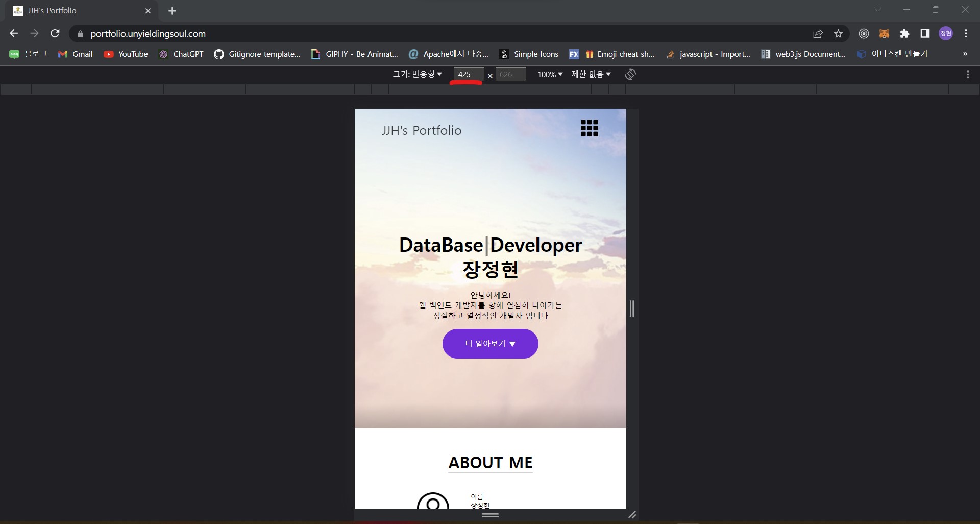The height and width of the screenshot is (524, 980).
Task: Open Gitignore template bookmark
Action: tap(257, 54)
